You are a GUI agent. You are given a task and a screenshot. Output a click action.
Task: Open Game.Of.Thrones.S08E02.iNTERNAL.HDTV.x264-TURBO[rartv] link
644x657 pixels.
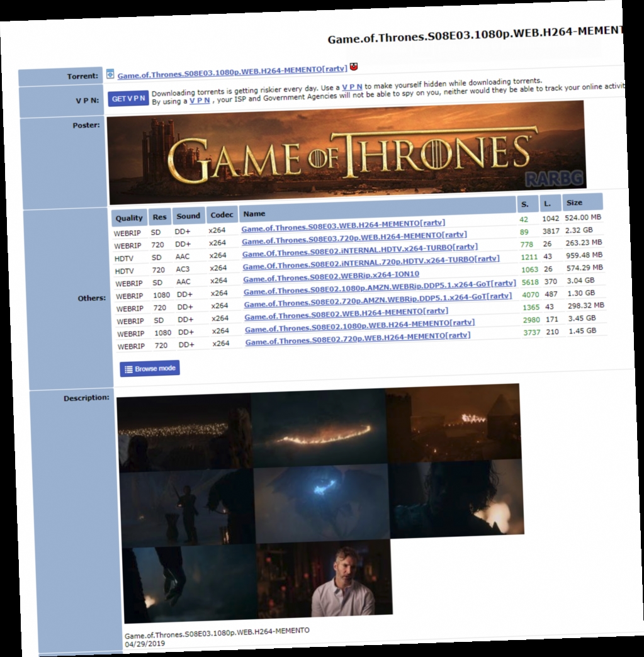tap(359, 250)
